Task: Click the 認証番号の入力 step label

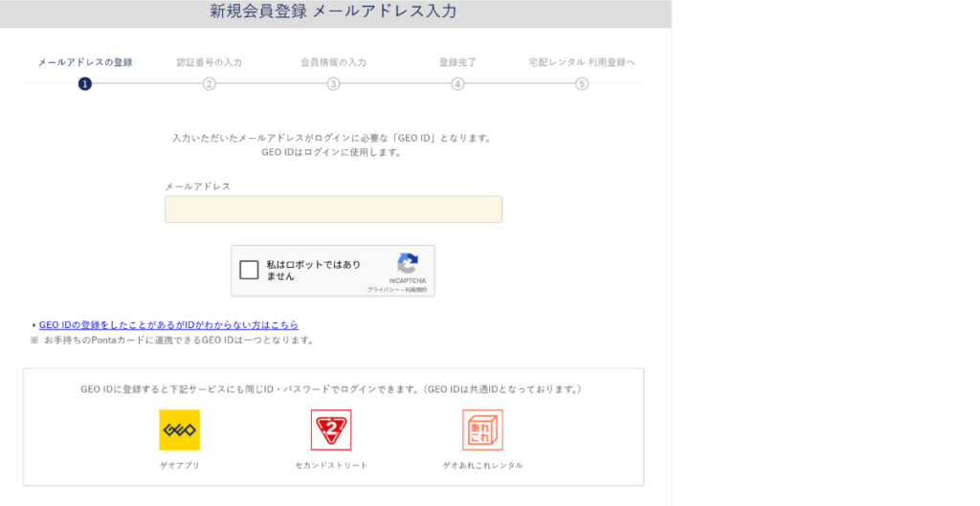Action: pyautogui.click(x=209, y=62)
